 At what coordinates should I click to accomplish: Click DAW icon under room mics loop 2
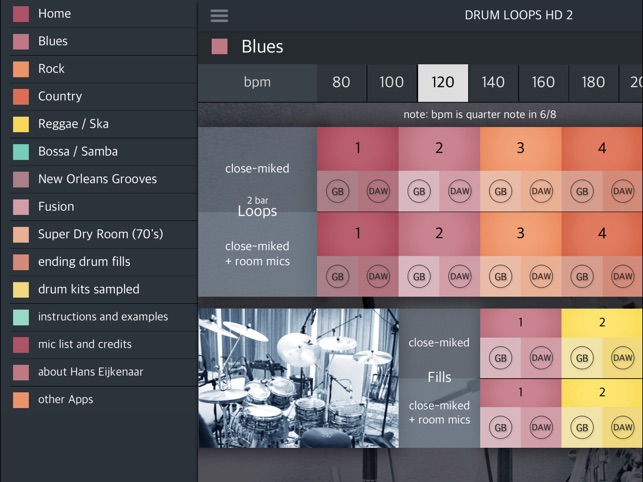pos(460,276)
